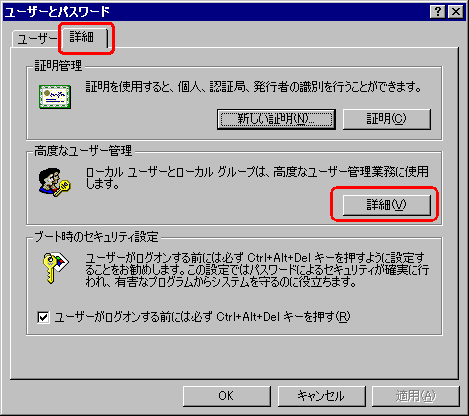
Task: Click the キャンセル button
Action: (x=321, y=396)
